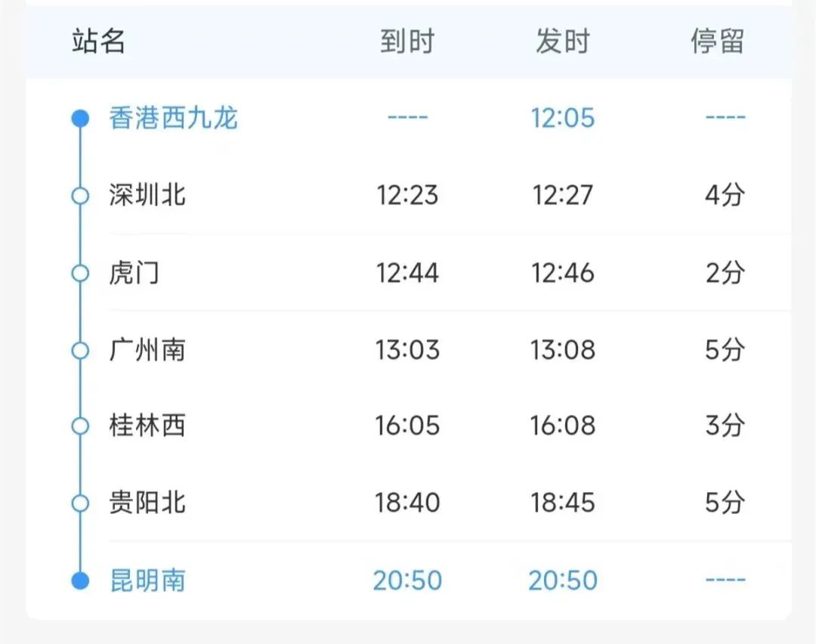This screenshot has height=644, width=816.
Task: Click the 广州南 stop circle marker
Action: coord(80,350)
